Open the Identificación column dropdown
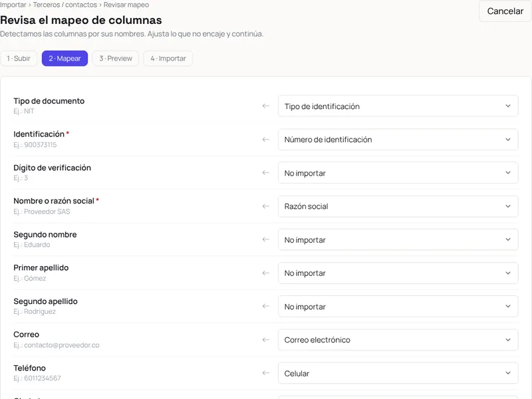 point(398,140)
